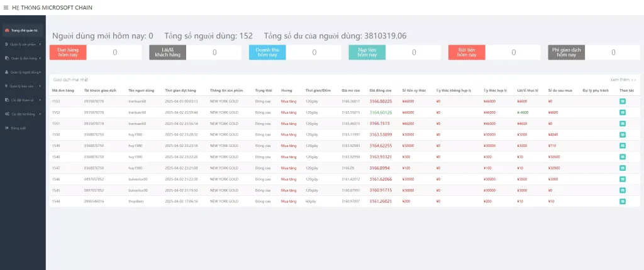Select order ID 1553 cell

[x=56, y=101]
